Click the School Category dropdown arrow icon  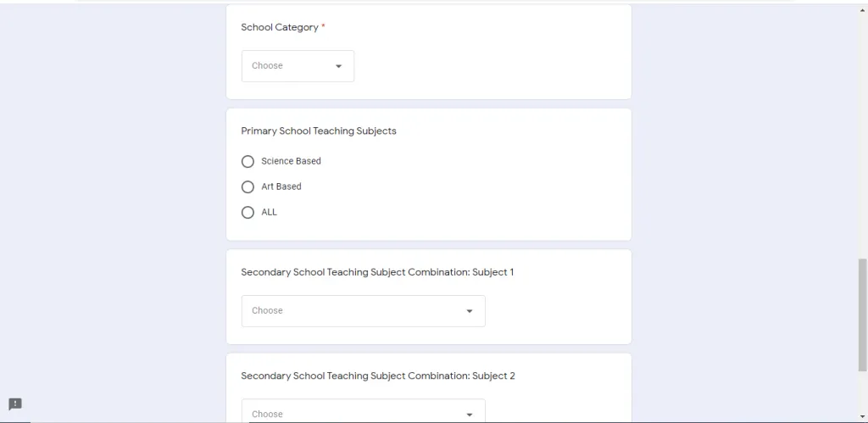339,66
